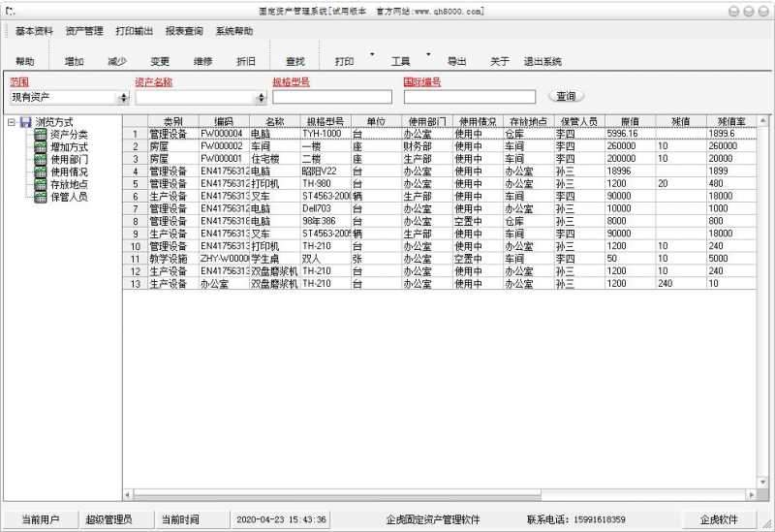
Task: Open the dropdown arrow next to 打印
Action: pos(372,54)
